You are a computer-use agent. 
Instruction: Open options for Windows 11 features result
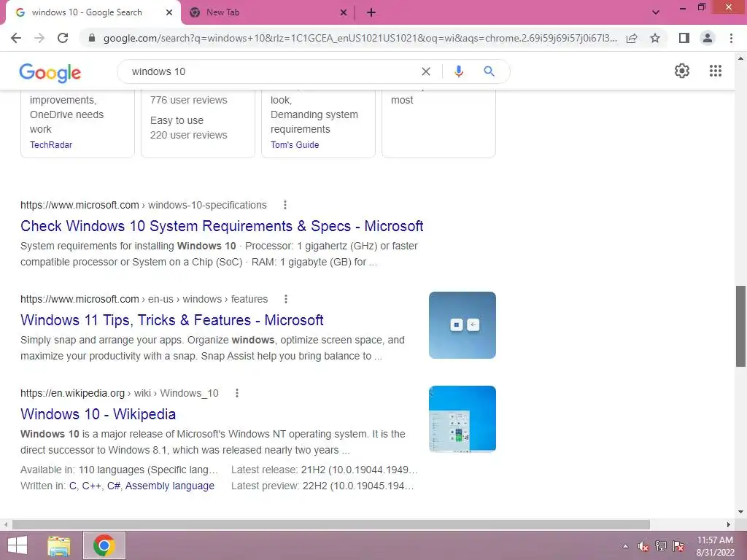[286, 299]
